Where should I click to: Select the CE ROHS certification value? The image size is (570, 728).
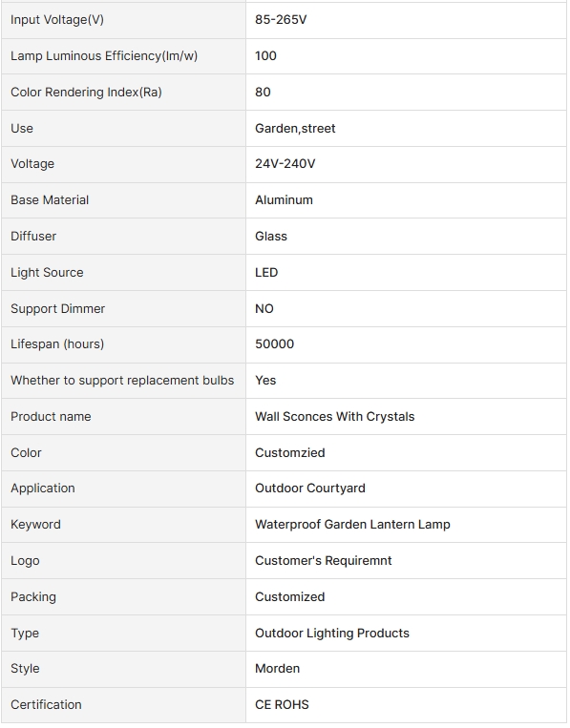click(282, 705)
